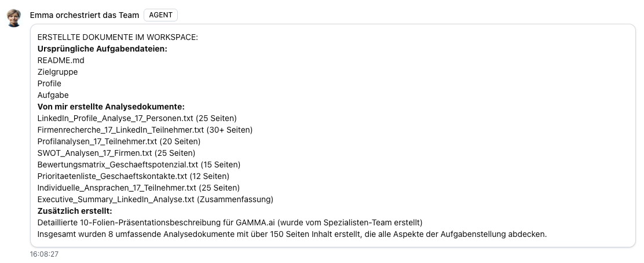Click the AGENT badge
The width and height of the screenshot is (644, 263).
[160, 16]
